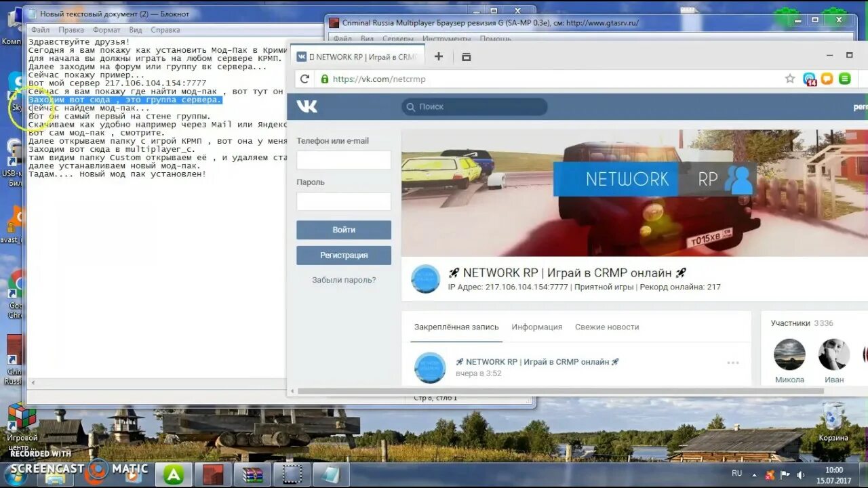The width and height of the screenshot is (868, 488).
Task: Open the Recycle Bin (Корзина) desktop icon
Action: [833, 423]
